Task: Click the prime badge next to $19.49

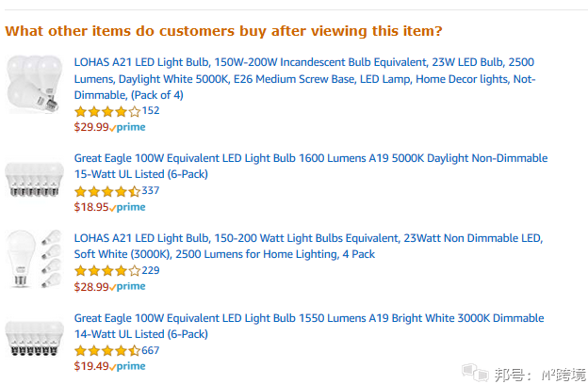Action: (x=127, y=366)
